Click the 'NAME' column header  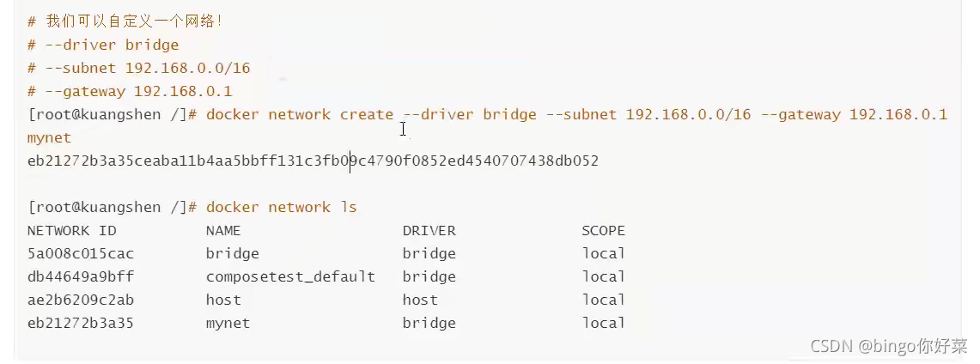[223, 230]
